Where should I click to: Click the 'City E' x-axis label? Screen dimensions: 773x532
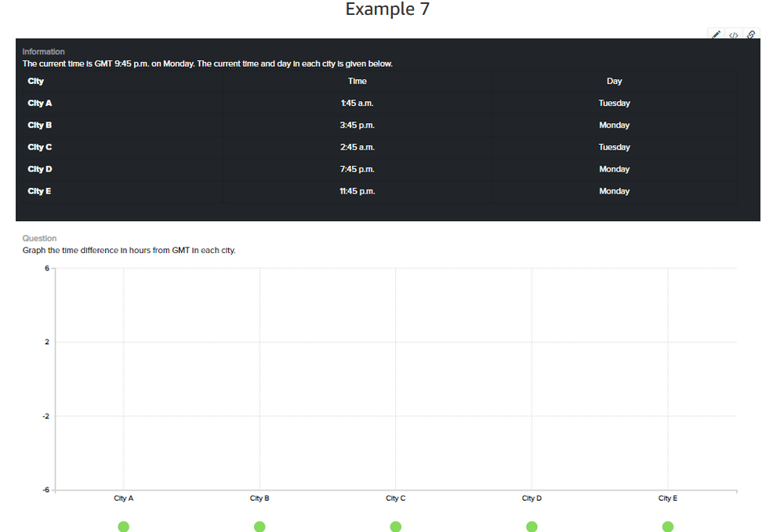[x=667, y=498]
